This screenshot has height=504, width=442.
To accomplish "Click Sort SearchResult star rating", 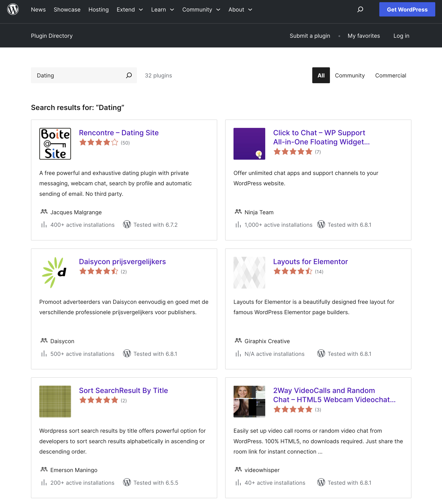I will pyautogui.click(x=99, y=400).
